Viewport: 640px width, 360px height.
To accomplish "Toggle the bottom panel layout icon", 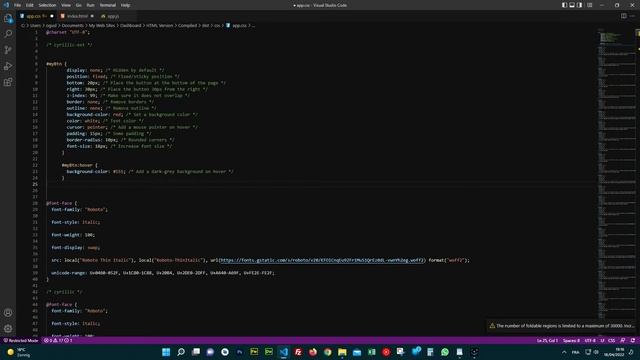I will pos(572,5).
